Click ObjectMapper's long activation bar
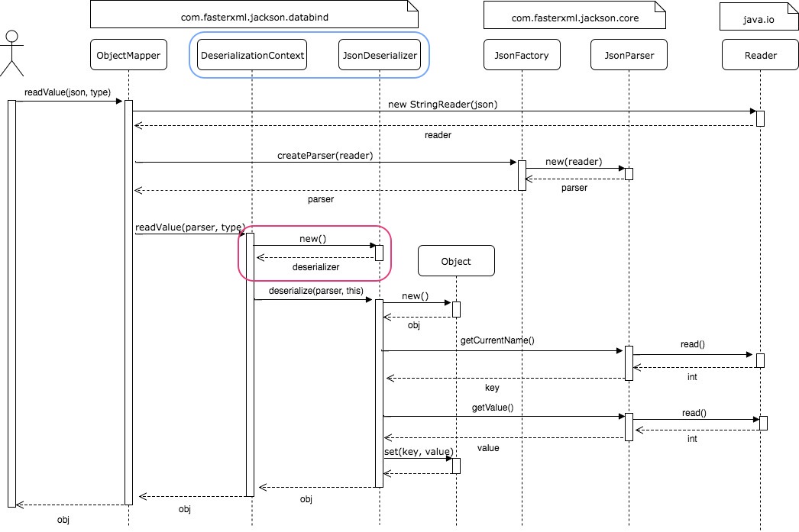Screen dimensions: 799x532 pos(128,302)
